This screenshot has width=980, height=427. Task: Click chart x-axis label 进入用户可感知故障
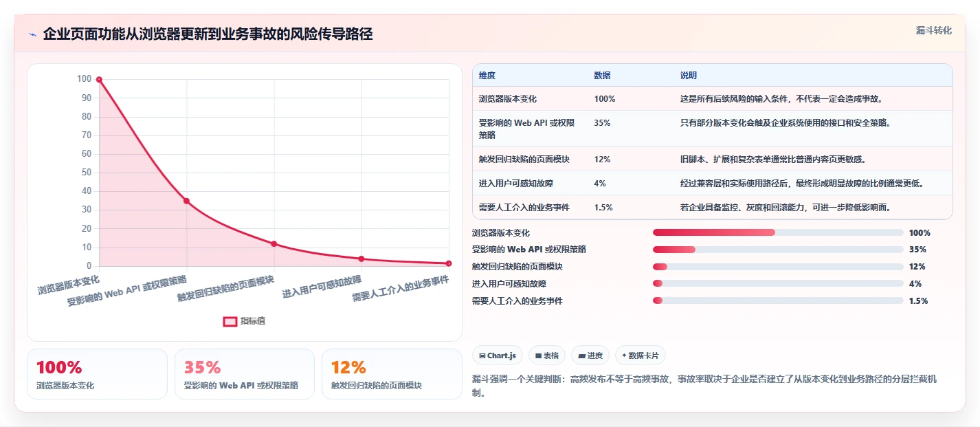click(x=321, y=287)
